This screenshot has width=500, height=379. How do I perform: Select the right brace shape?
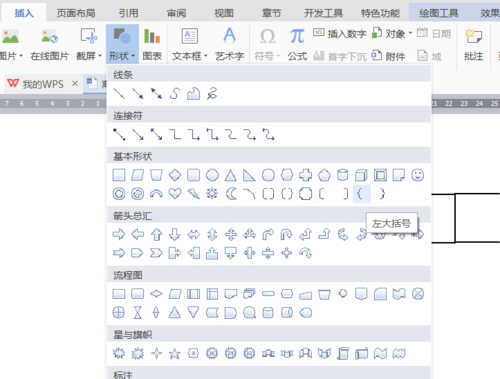click(382, 194)
